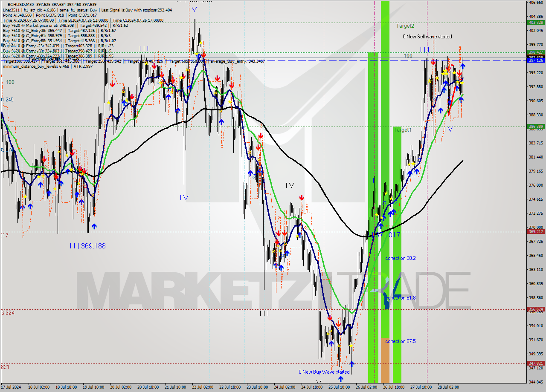Click the BCHUSD,M30 chart title

pyautogui.click(x=20, y=4)
